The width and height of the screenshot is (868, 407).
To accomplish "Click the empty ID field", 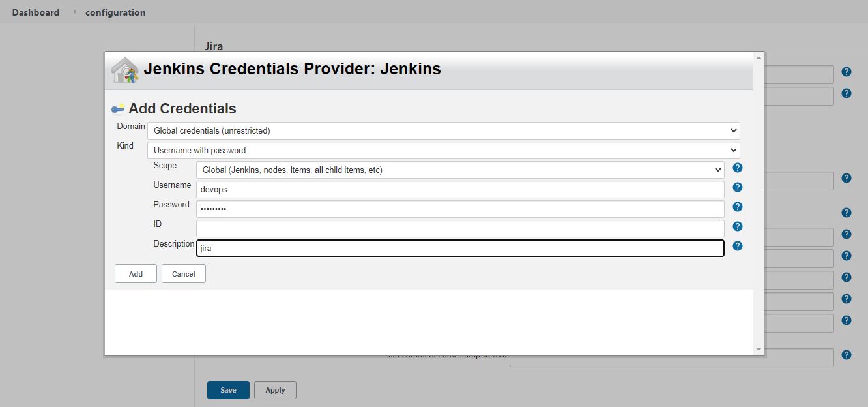I will 460,228.
